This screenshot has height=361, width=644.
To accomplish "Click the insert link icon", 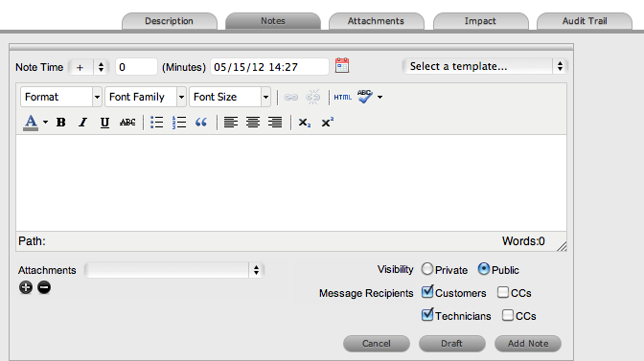I will [x=290, y=98].
